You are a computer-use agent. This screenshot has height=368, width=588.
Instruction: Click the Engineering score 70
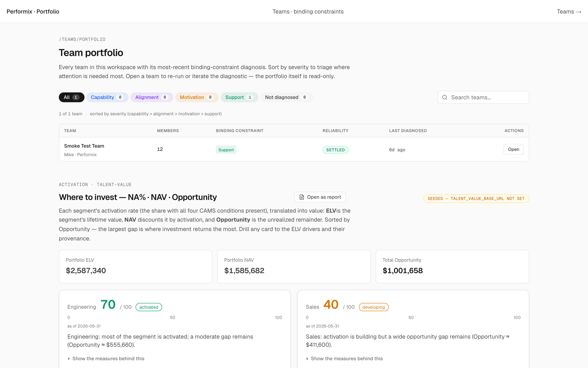[108, 304]
